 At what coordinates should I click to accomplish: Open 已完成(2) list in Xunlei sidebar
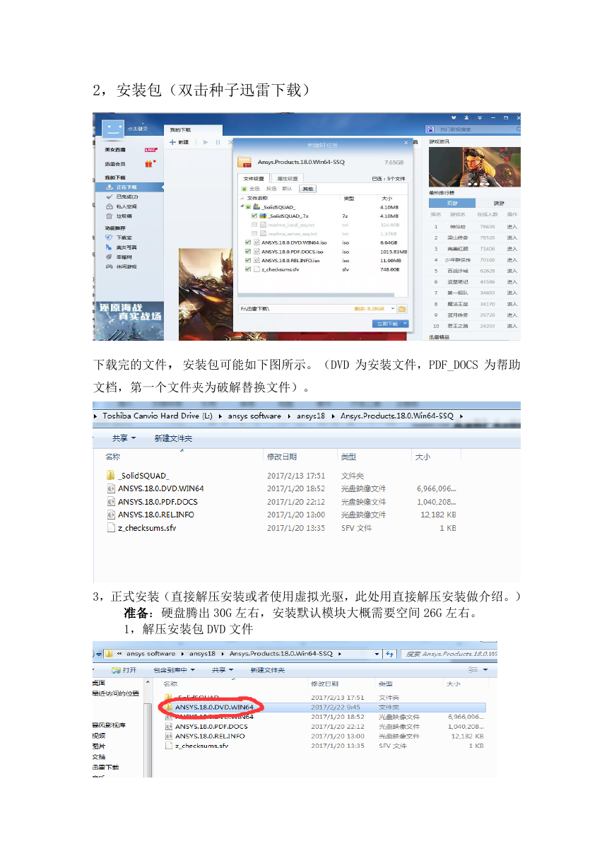pos(129,197)
